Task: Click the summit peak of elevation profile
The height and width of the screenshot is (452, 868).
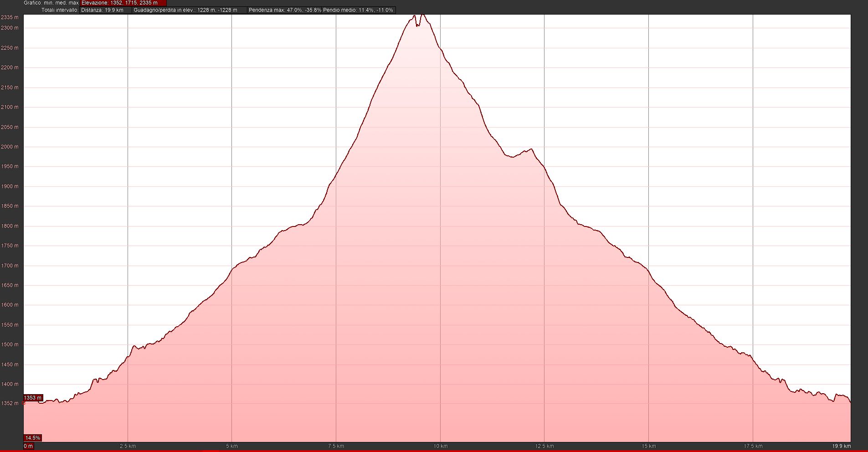Action: (x=423, y=15)
